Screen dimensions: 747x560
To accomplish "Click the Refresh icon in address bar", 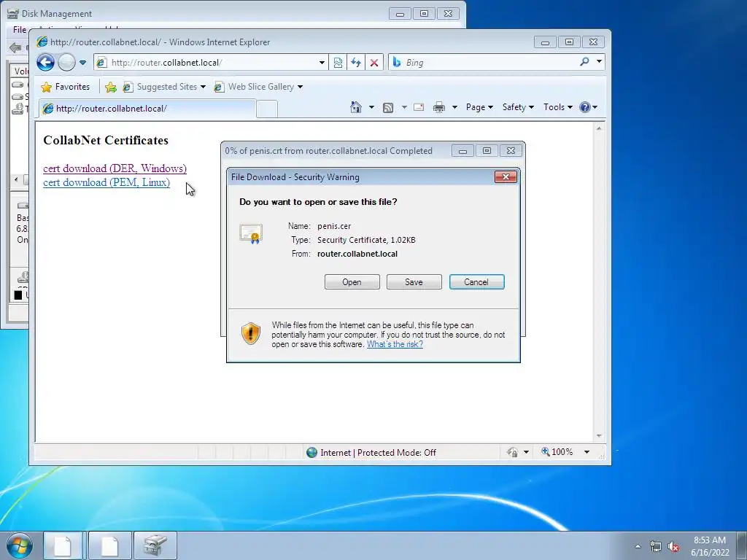I will tap(356, 63).
